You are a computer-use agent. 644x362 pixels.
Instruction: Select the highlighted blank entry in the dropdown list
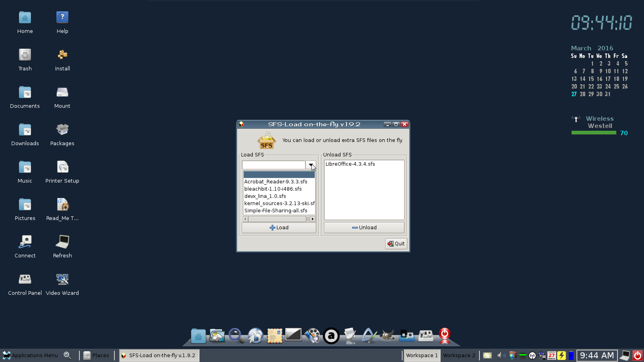point(279,175)
